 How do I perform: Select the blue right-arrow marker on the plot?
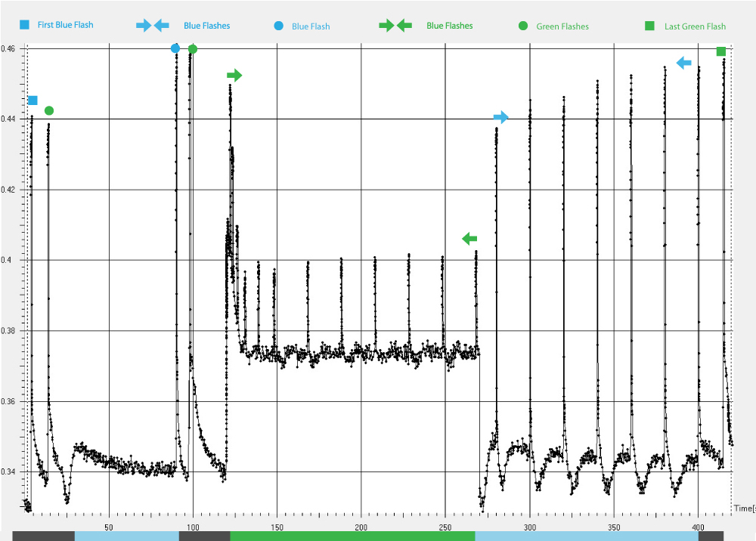[501, 117]
